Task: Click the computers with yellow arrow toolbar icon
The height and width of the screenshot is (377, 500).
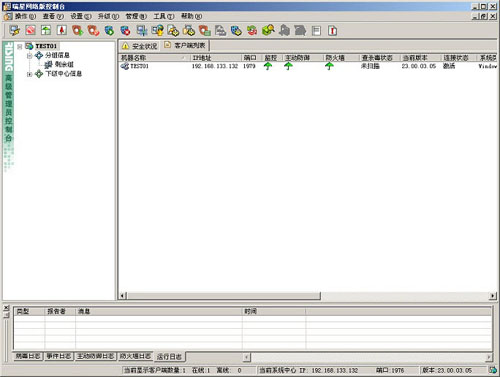Action: pos(157,31)
